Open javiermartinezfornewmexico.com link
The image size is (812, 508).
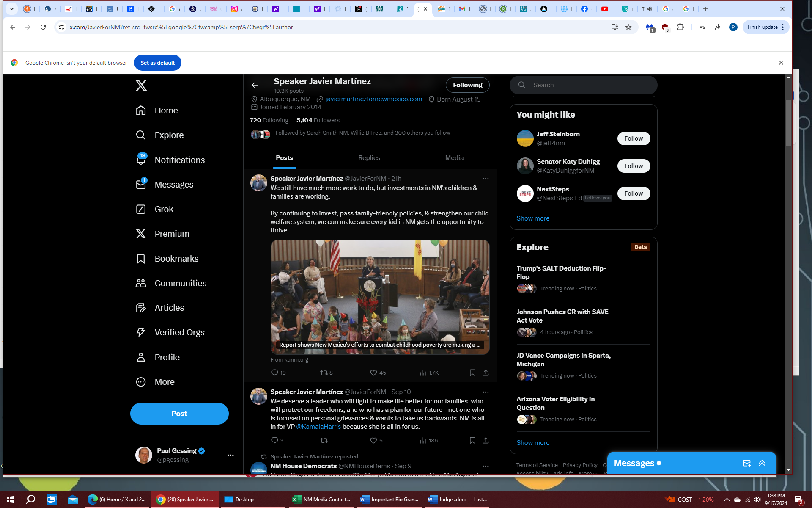pyautogui.click(x=373, y=99)
